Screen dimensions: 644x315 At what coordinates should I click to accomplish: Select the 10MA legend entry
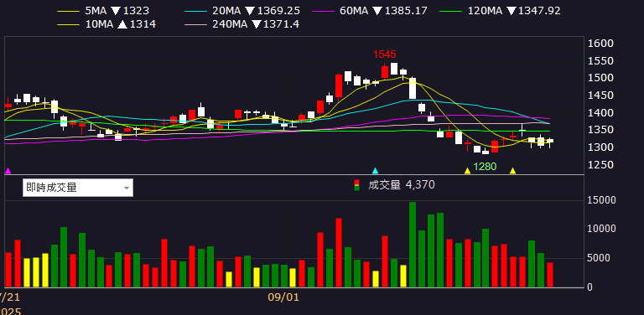106,24
